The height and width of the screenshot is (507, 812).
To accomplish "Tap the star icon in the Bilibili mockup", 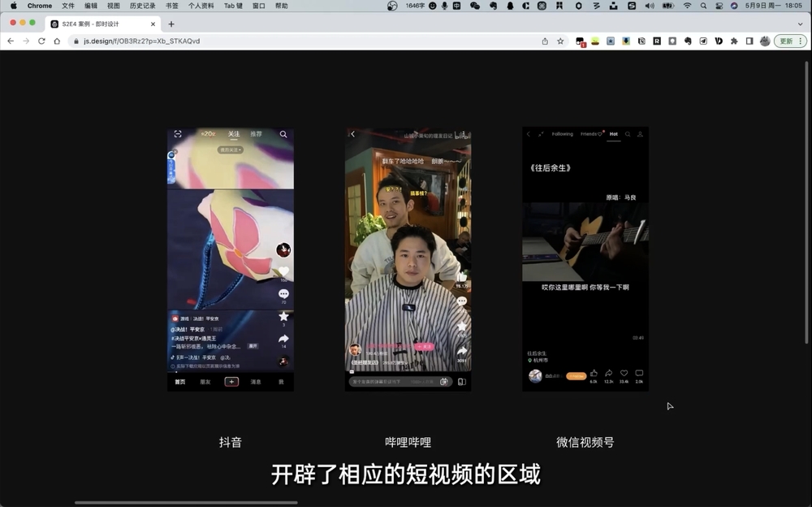I will pyautogui.click(x=462, y=326).
